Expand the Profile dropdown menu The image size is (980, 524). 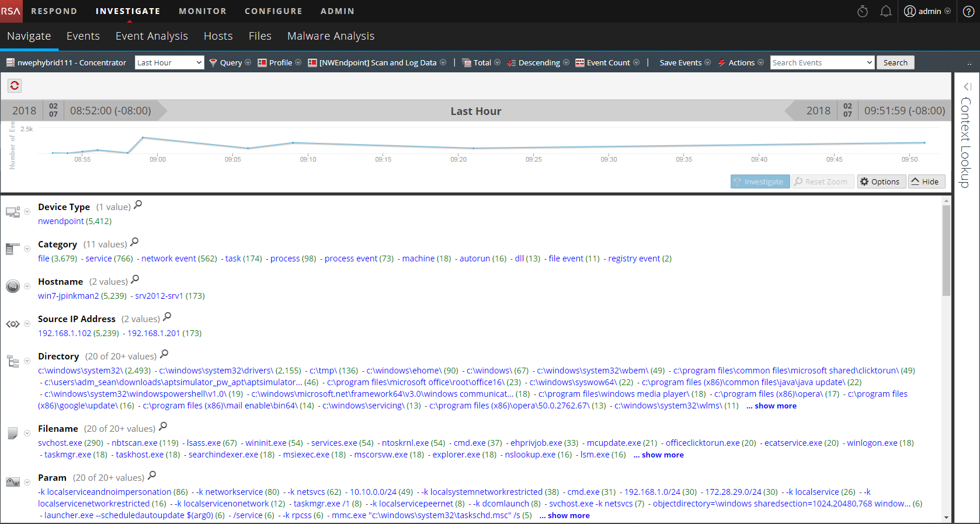click(280, 62)
